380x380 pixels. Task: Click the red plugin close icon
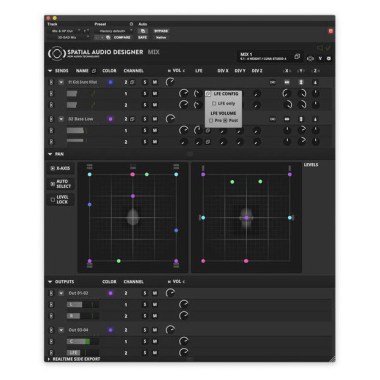click(x=330, y=31)
